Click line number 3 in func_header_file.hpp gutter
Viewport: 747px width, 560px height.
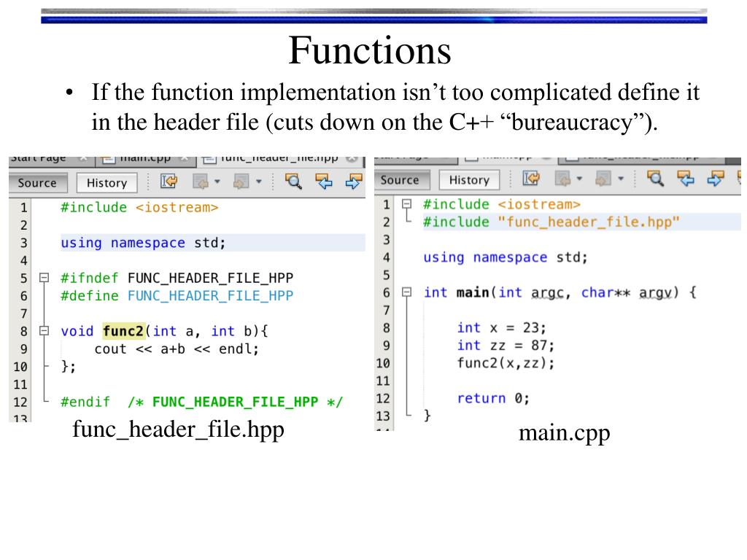pos(23,244)
